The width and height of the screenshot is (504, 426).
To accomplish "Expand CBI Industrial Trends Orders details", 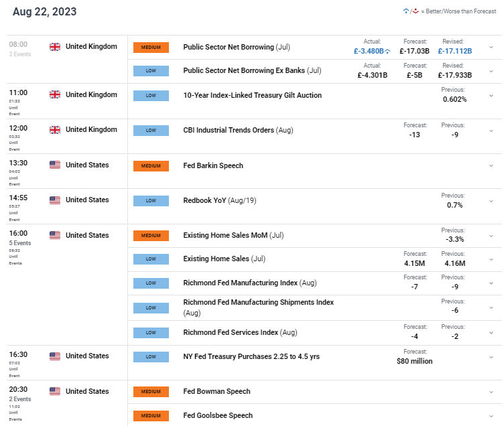I will (491, 131).
